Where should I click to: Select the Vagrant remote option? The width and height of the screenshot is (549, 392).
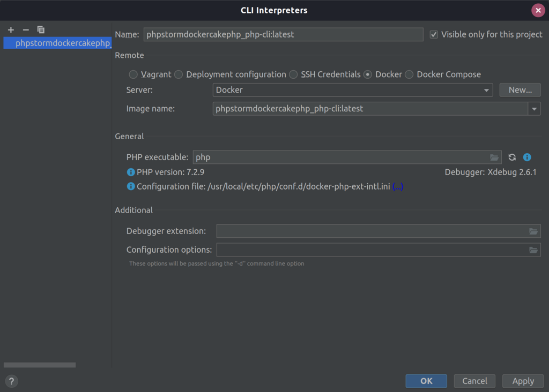pos(133,74)
